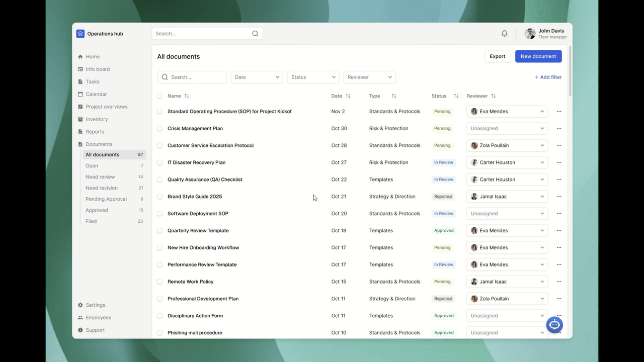644x362 pixels.
Task: Check the Brand Style Guide 2025 checkbox
Action: [x=159, y=197]
